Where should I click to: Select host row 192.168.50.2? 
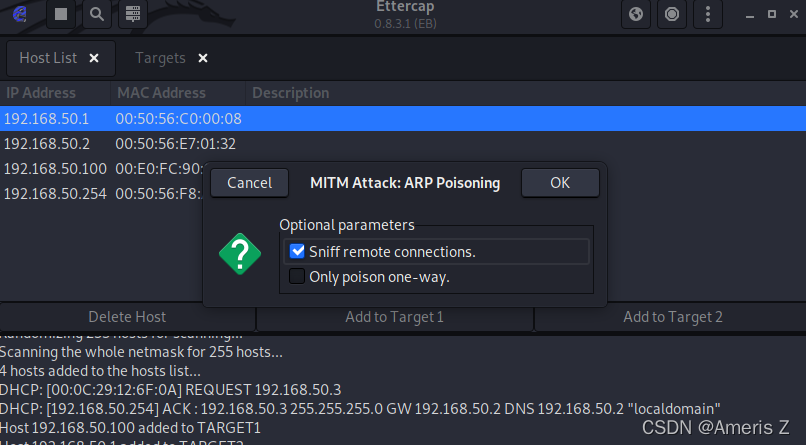point(403,144)
